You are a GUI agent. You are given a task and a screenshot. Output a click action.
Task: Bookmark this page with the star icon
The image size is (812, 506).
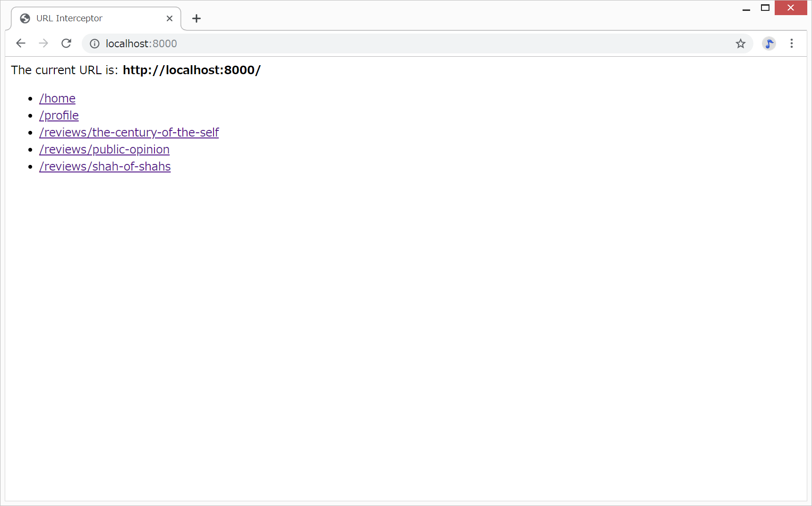[740, 43]
